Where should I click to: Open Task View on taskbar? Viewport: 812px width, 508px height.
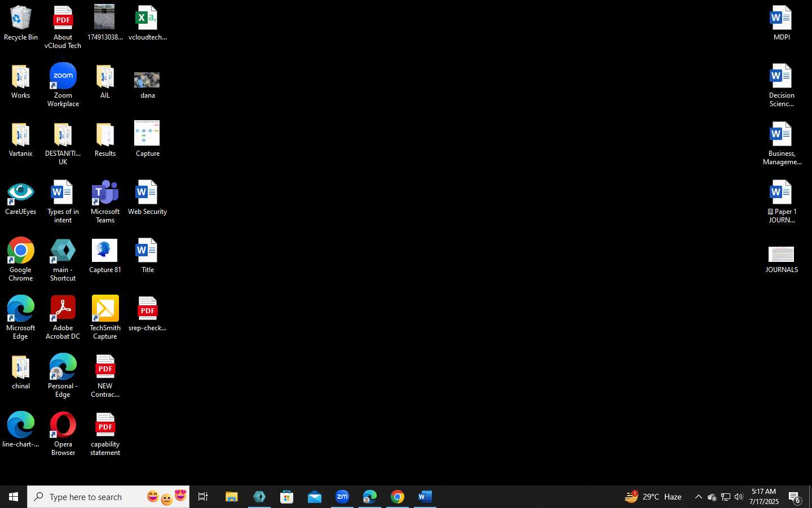(x=203, y=497)
